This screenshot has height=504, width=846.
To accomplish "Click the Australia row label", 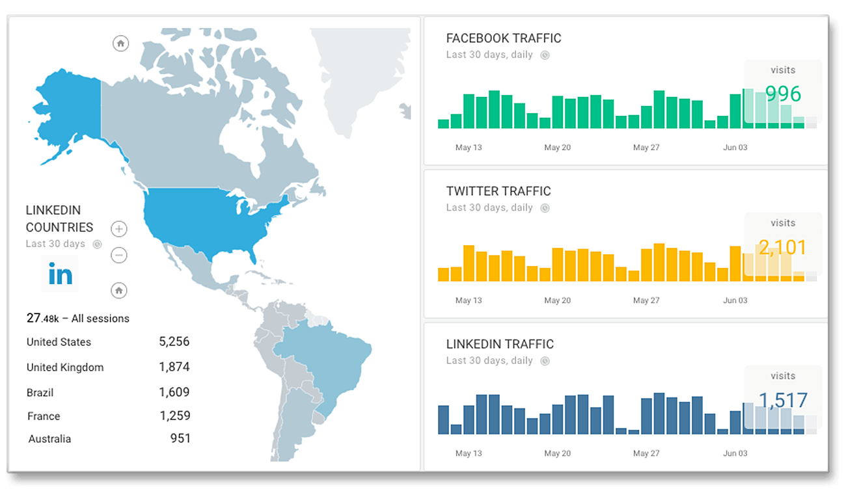I will [49, 439].
